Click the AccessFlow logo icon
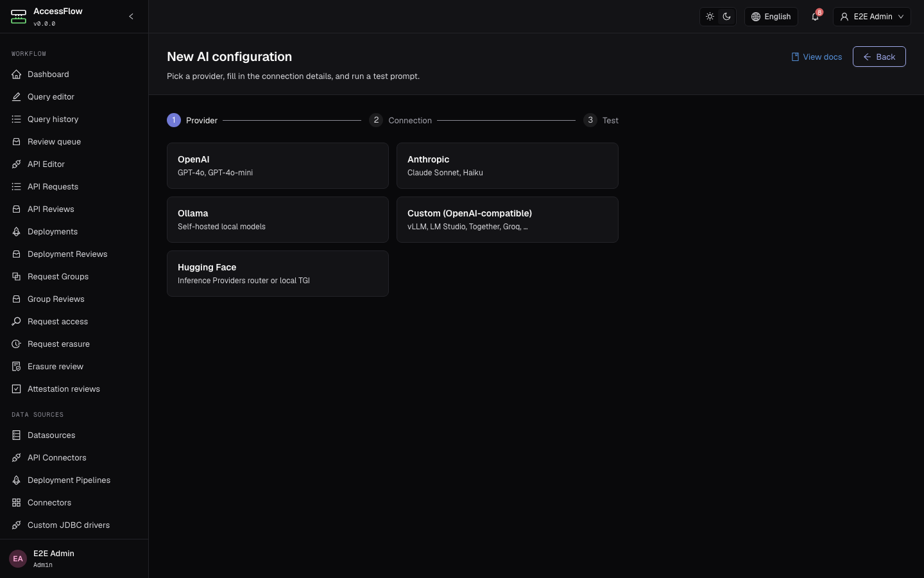 [19, 17]
